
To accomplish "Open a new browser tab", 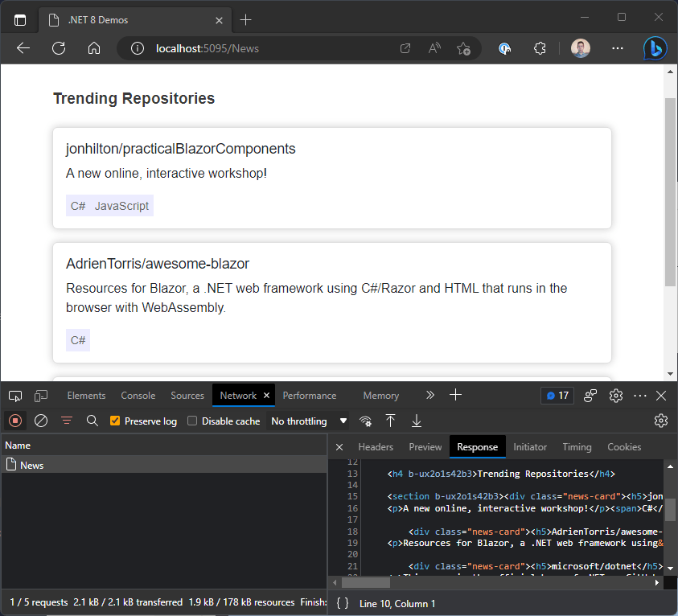I will pyautogui.click(x=245, y=20).
